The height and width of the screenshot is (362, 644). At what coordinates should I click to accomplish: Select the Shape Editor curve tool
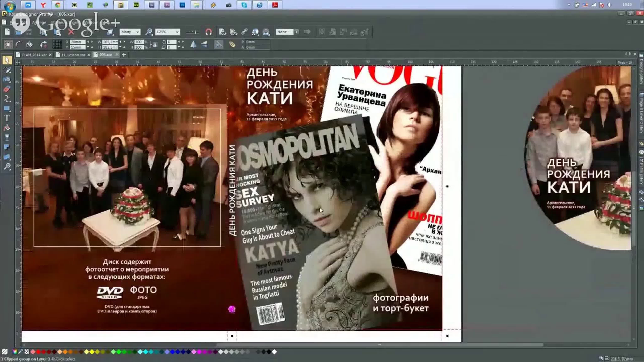[7, 99]
